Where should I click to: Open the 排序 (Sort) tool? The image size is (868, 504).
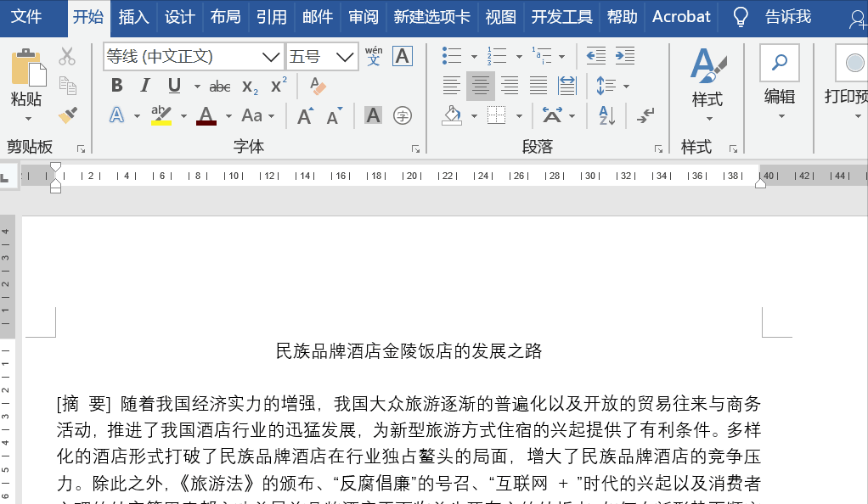[x=606, y=115]
